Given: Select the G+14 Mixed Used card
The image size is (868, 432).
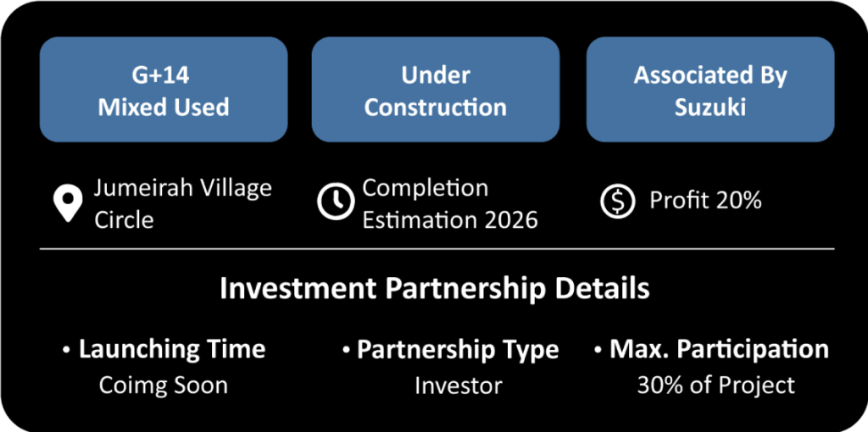Looking at the screenshot, I should tap(164, 90).
